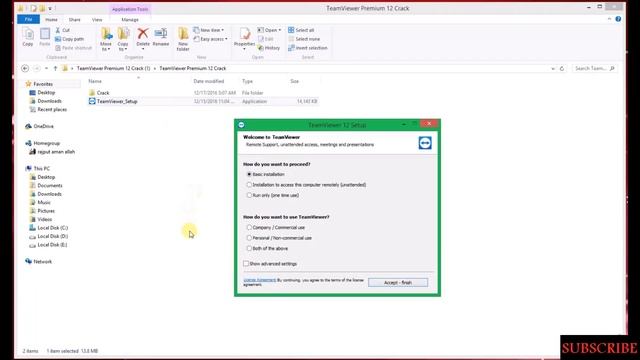
Task: Click Paste shortcut in the Clipboard group
Action: point(73,48)
